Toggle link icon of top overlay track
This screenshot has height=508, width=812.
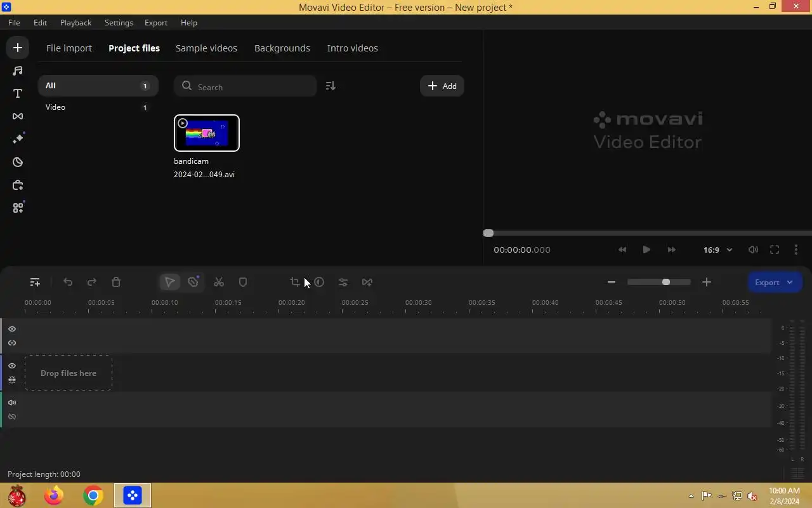click(x=12, y=343)
